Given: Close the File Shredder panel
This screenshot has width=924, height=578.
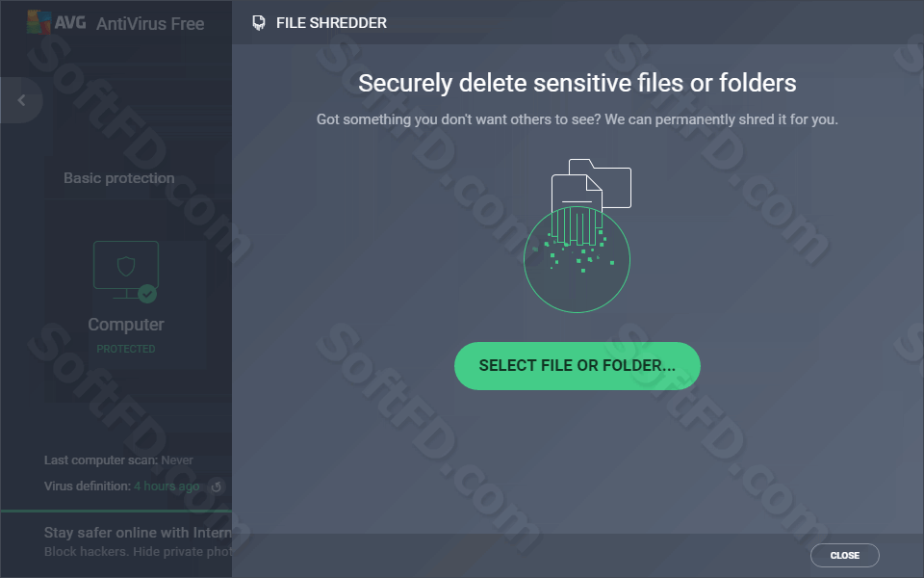Looking at the screenshot, I should [844, 555].
